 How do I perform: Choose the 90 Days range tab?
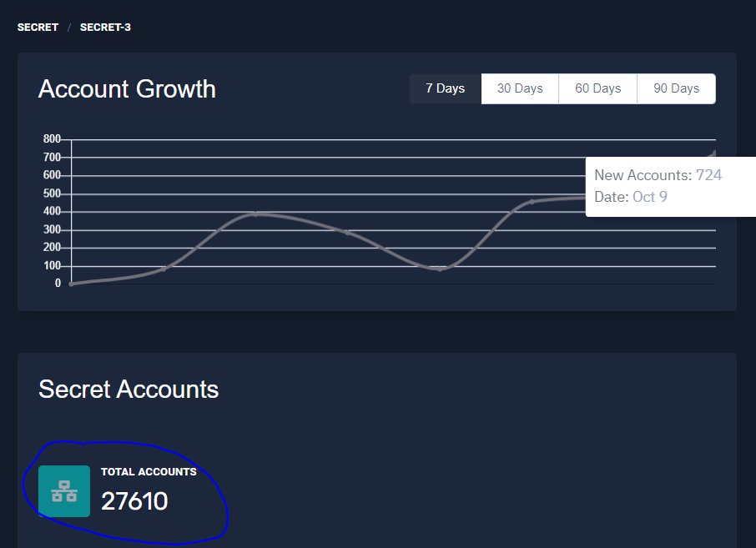676,88
